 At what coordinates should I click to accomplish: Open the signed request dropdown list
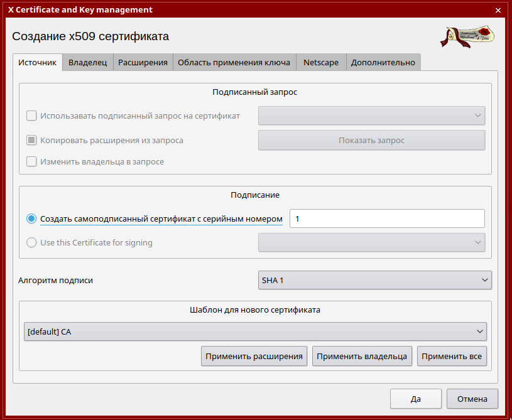[x=371, y=116]
